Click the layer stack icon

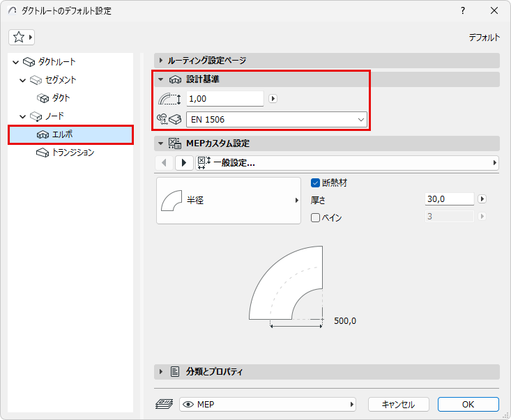pos(164,405)
